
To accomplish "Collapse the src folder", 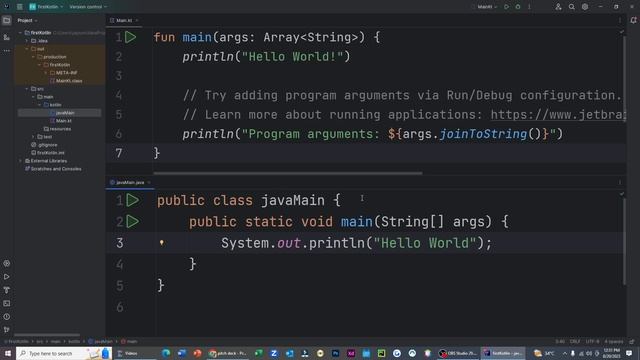I will 27,89.
